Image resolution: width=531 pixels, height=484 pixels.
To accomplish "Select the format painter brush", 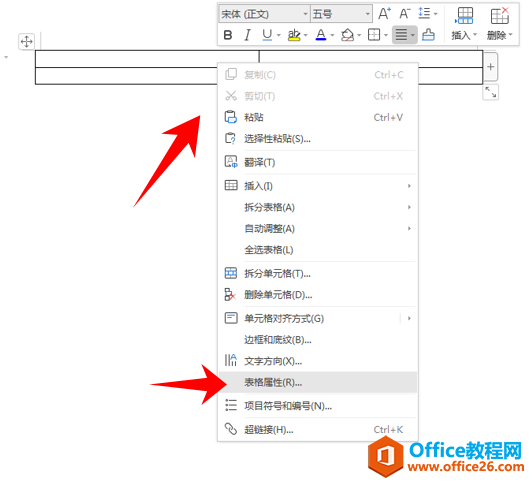I will click(x=428, y=35).
